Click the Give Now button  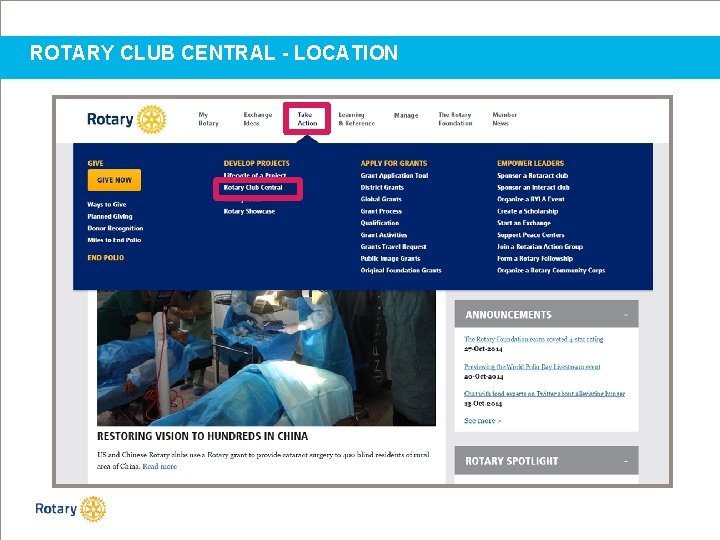(114, 180)
